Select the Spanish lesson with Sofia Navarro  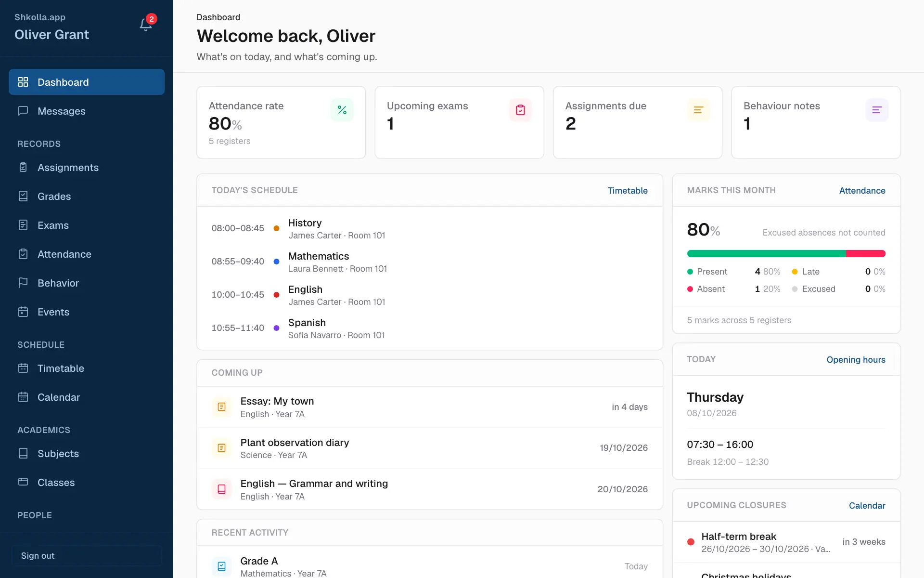pos(430,328)
